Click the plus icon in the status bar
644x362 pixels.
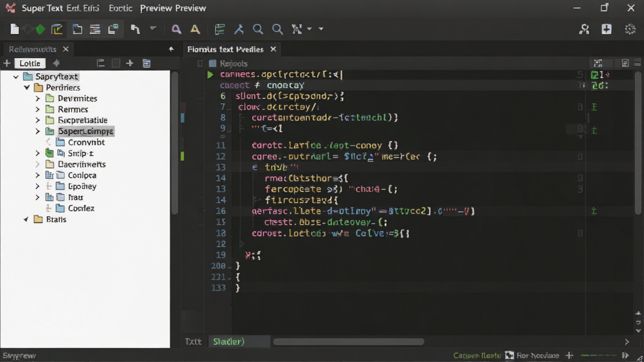[x=569, y=356]
